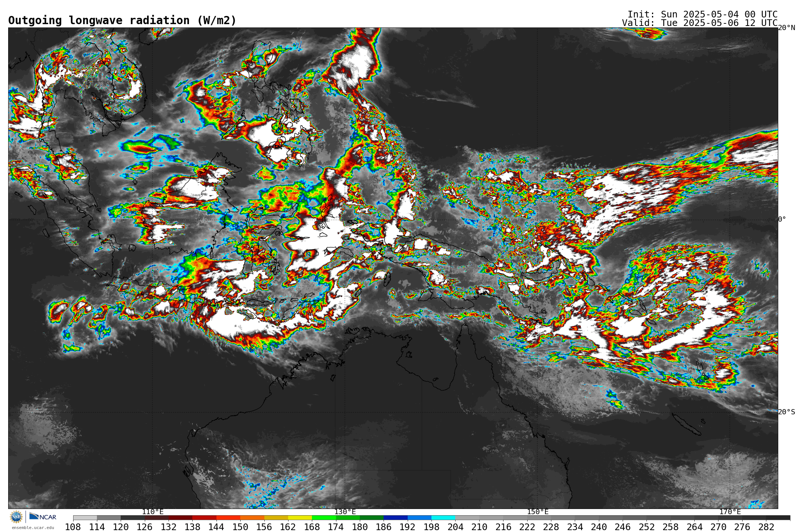Pick the light gray 108–114 colorbar swatch
Viewport: 802px width, 532px height.
[85, 518]
